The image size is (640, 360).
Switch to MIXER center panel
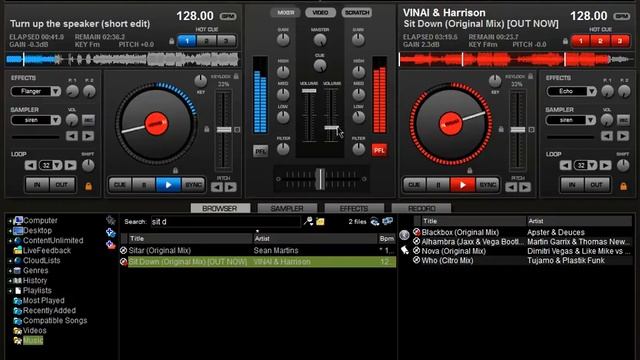pyautogui.click(x=285, y=13)
